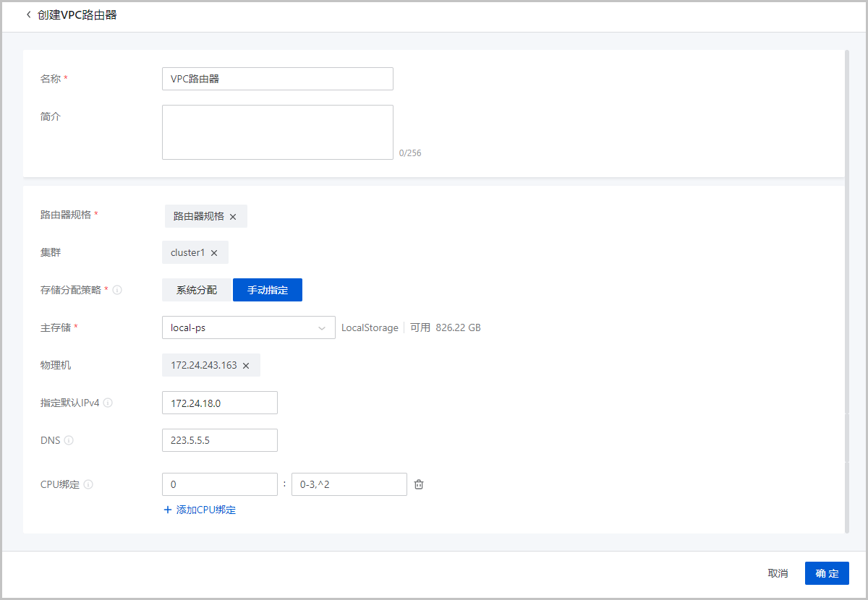Confirm creation with 确定 button
Screen dimensions: 868x600
(x=827, y=573)
